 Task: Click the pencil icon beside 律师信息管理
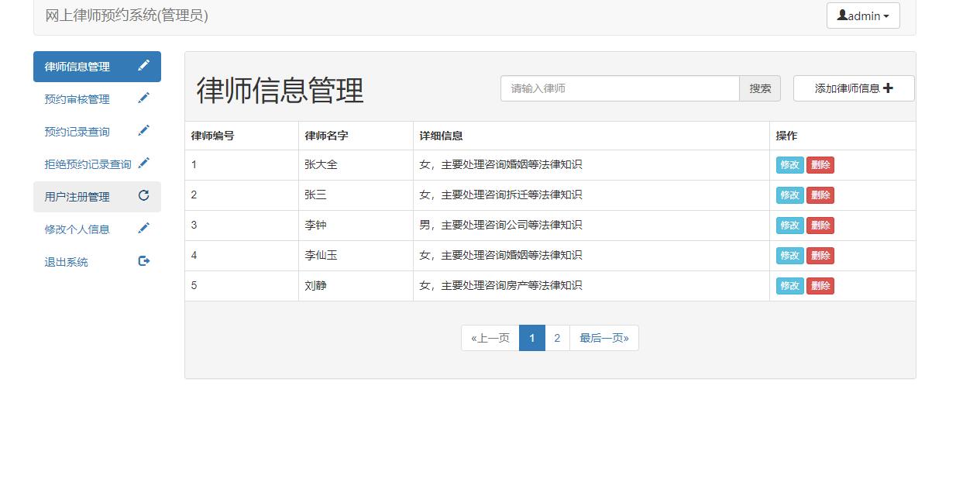(143, 66)
